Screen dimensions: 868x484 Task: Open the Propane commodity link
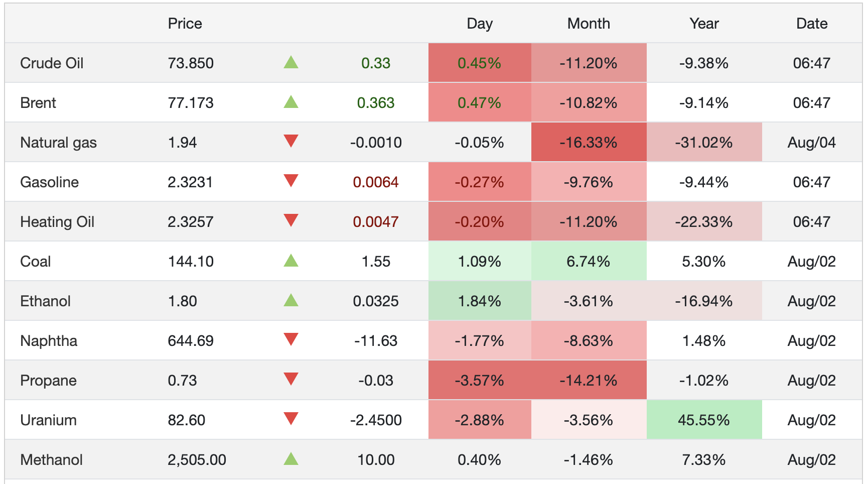48,381
